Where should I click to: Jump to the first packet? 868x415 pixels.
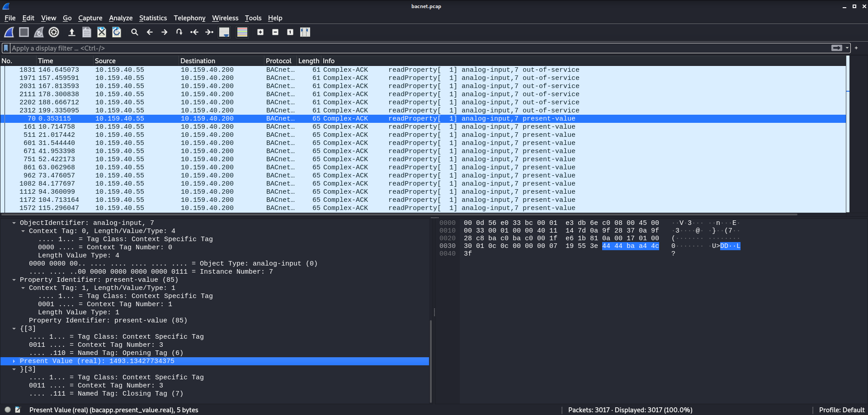(194, 32)
